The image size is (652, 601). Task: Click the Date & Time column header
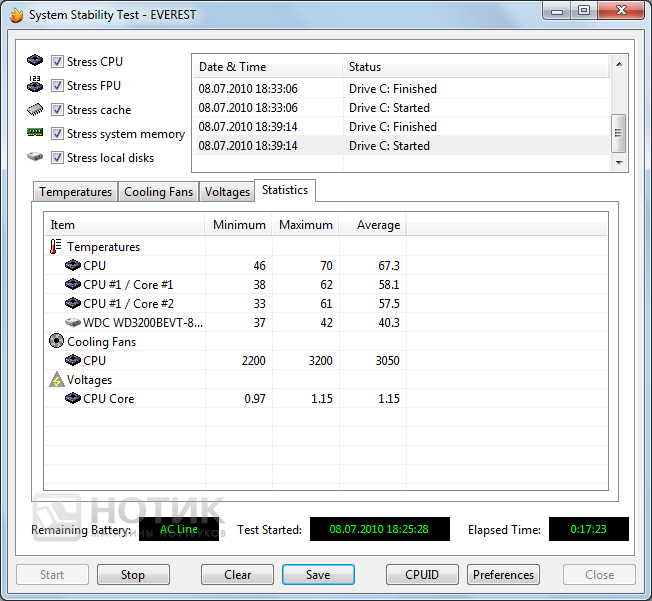pos(268,67)
